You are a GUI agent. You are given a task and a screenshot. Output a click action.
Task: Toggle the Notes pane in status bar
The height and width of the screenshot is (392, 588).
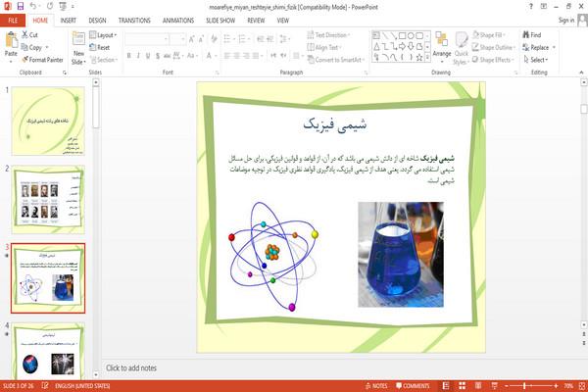click(376, 385)
